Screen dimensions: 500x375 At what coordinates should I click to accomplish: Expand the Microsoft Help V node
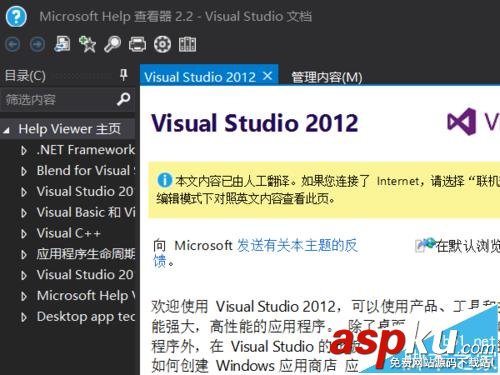[24, 296]
